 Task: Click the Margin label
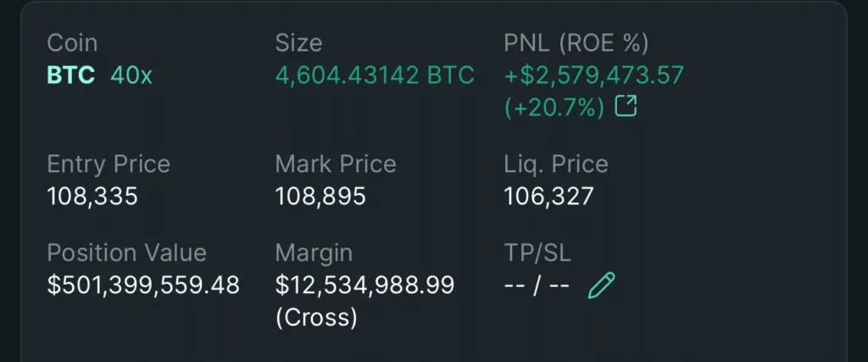click(x=314, y=253)
